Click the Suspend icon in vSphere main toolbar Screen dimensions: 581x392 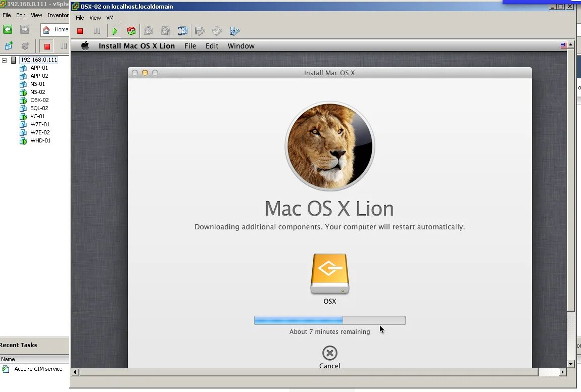click(64, 46)
